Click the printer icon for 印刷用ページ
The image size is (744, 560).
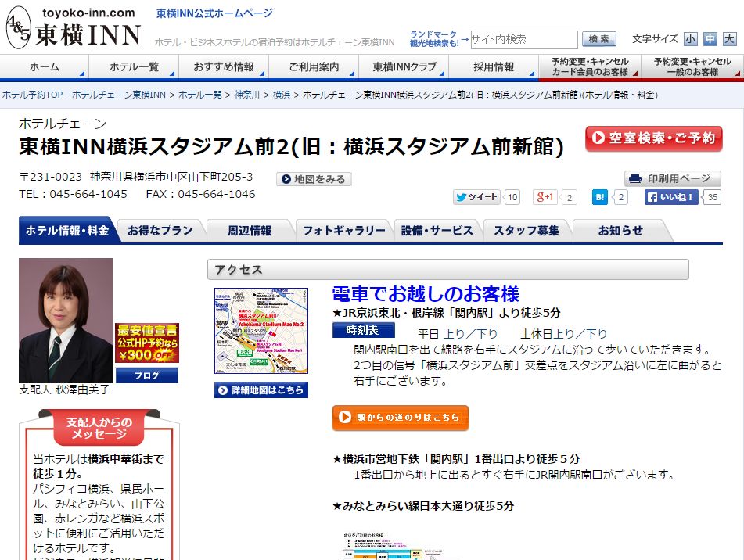[x=635, y=179]
